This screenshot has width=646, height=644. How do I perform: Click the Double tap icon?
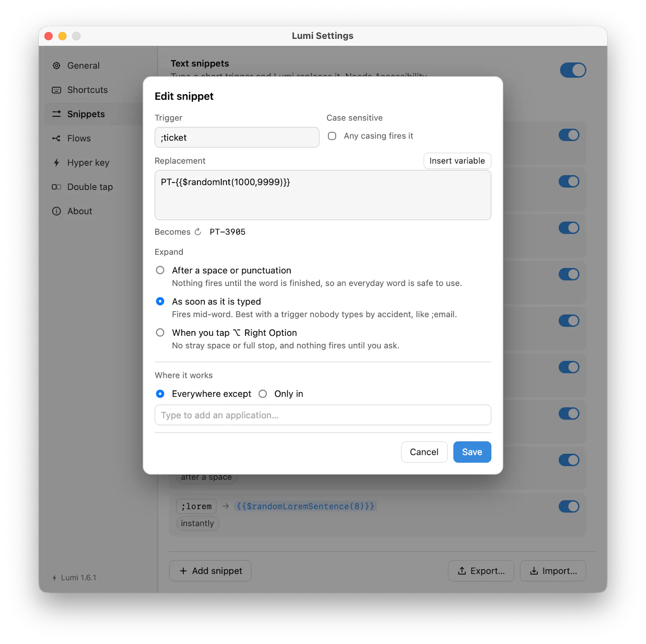point(57,187)
